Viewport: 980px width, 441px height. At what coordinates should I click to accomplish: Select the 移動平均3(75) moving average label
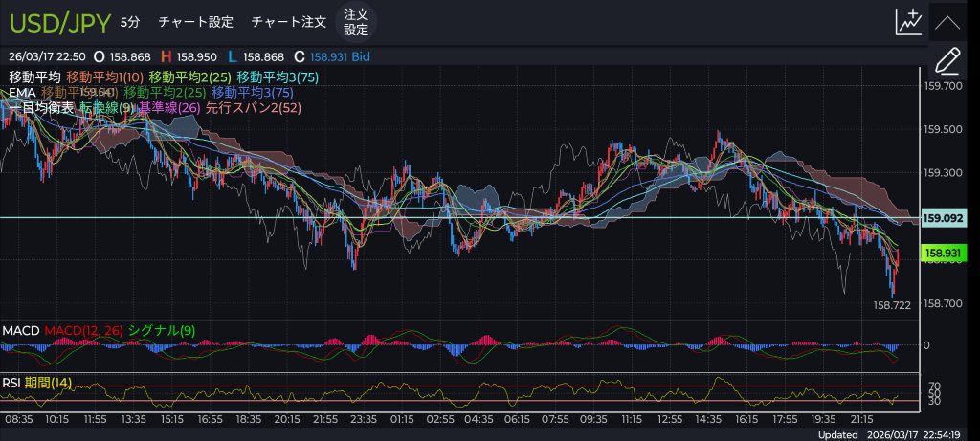click(278, 77)
